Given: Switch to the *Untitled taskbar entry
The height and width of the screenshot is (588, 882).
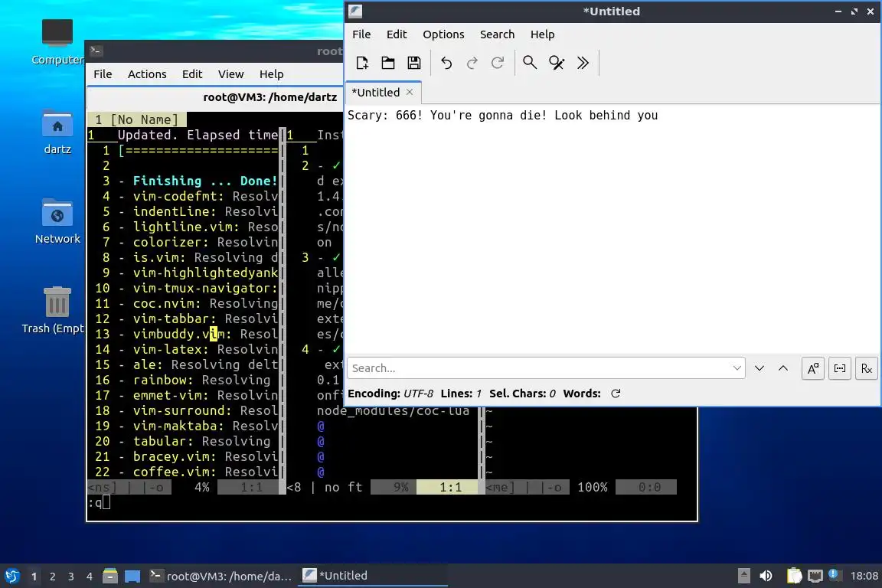Looking at the screenshot, I should point(372,576).
